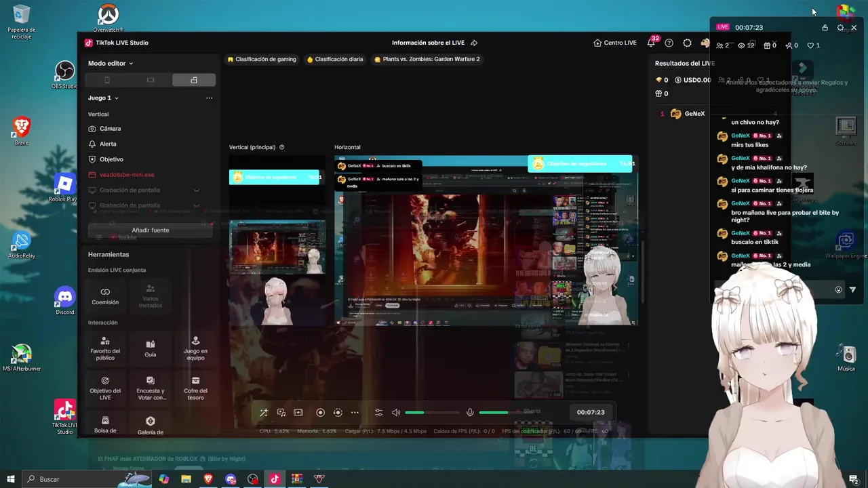Viewport: 868px width, 488px height.
Task: Toggle the lock icon on chat overlay
Action: 825,28
